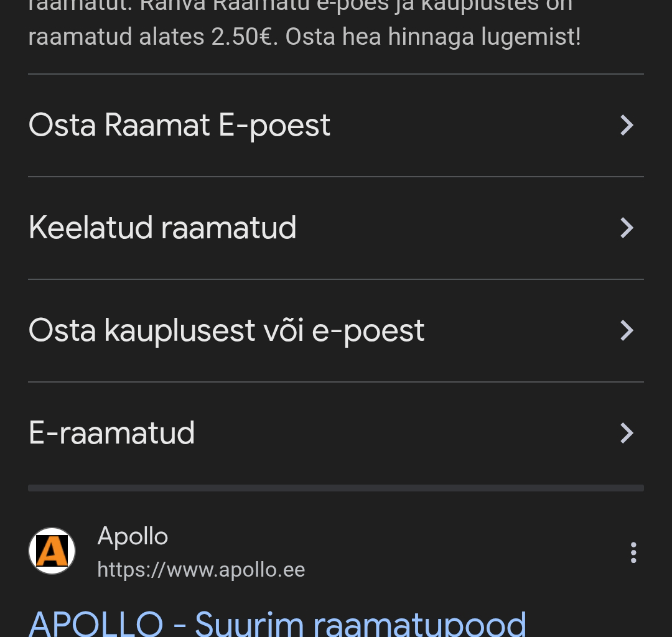Image resolution: width=672 pixels, height=637 pixels.
Task: Click the chevron beside Osta kauplusest või e-poest
Action: tap(627, 330)
